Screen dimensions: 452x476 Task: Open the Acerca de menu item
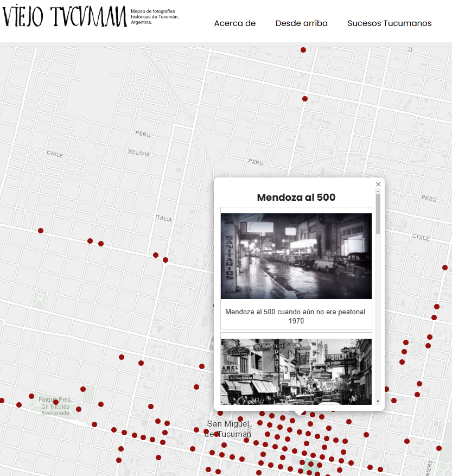(x=234, y=23)
